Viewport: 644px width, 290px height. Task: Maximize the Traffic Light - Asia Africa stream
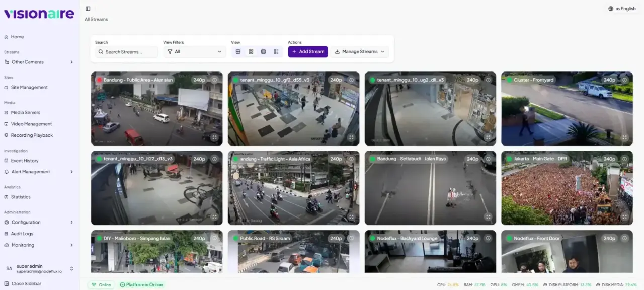pos(351,216)
